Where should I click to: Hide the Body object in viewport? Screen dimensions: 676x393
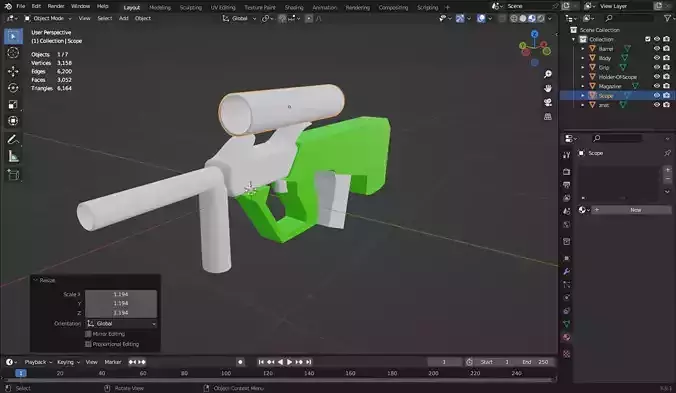[657, 58]
